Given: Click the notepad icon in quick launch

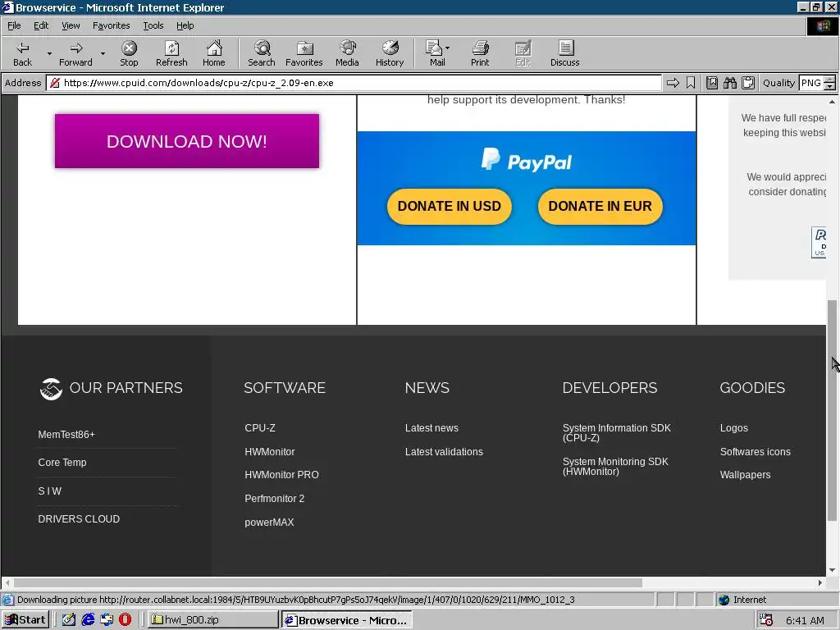Looking at the screenshot, I should tap(69, 620).
